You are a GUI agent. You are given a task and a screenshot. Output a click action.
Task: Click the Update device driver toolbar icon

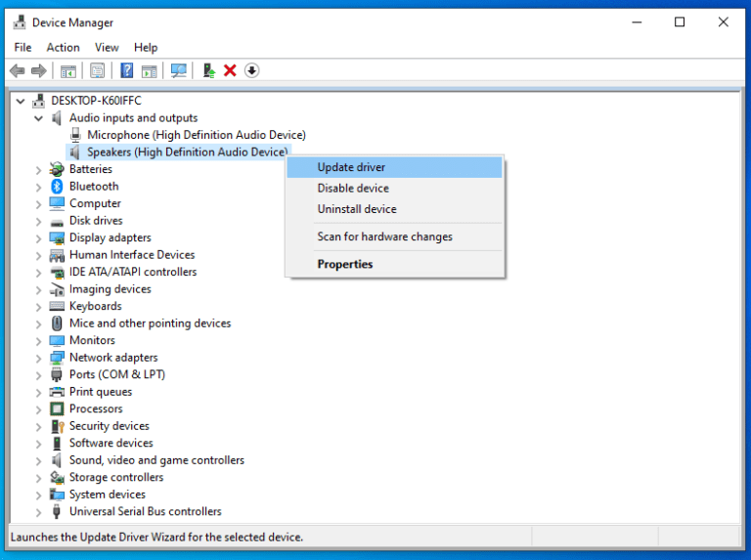pos(209,70)
